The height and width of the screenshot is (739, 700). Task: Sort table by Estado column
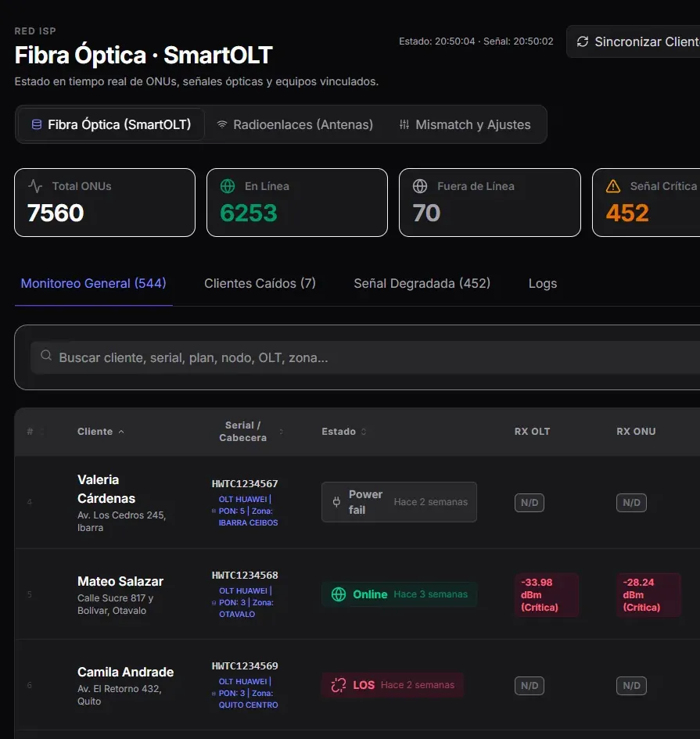point(343,431)
